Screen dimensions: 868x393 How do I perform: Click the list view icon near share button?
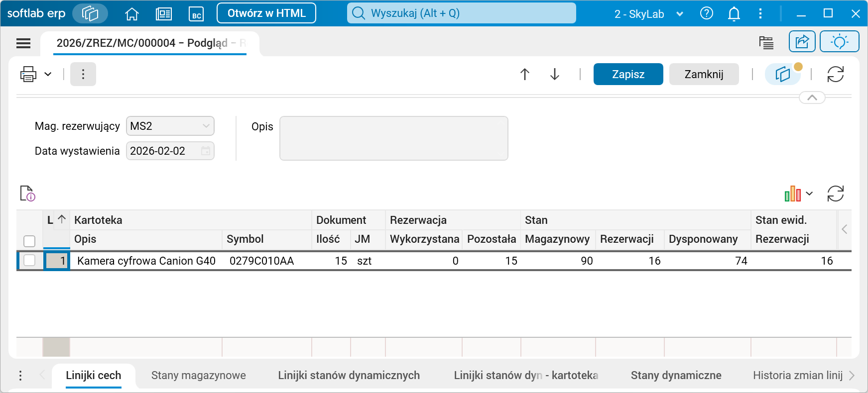(x=766, y=42)
